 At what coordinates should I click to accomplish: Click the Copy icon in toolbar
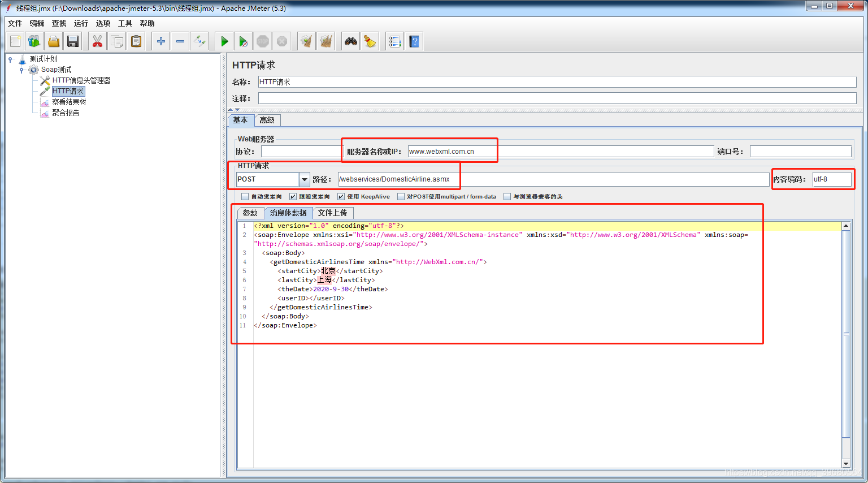(x=117, y=41)
